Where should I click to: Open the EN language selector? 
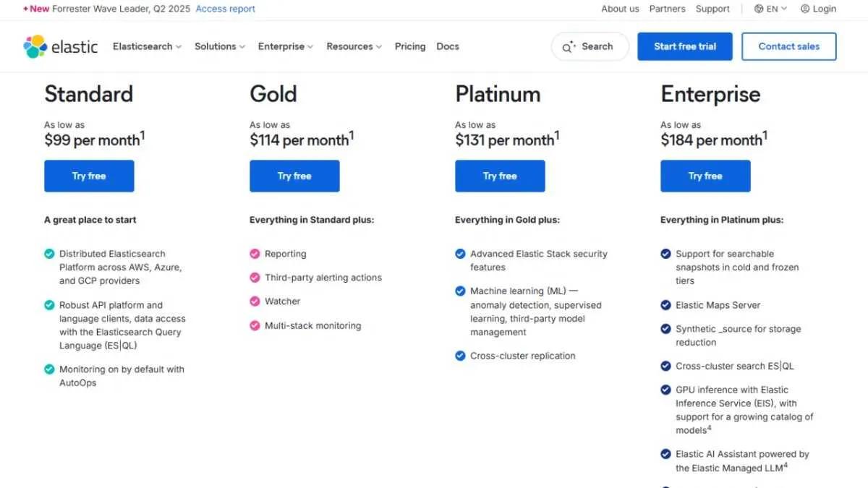coord(771,9)
